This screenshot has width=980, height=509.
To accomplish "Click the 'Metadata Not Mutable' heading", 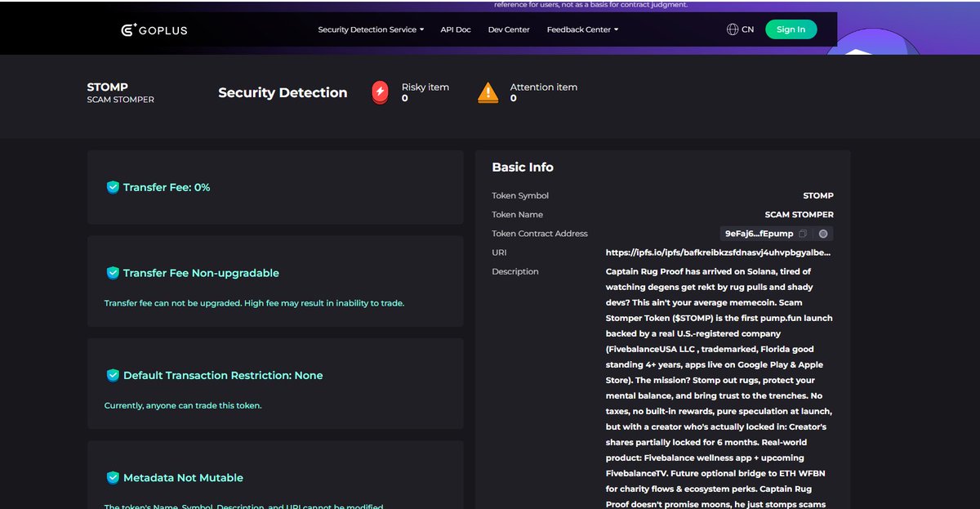I will [183, 477].
